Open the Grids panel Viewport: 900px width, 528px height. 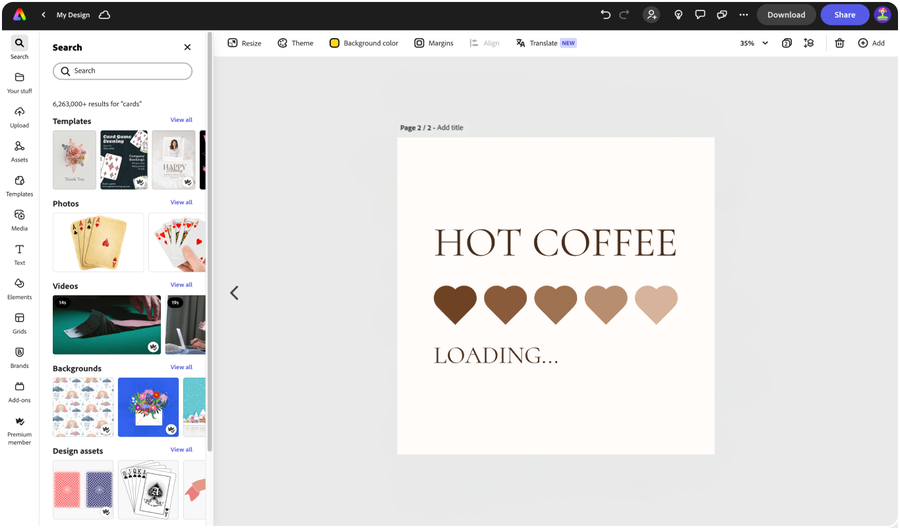pyautogui.click(x=19, y=323)
